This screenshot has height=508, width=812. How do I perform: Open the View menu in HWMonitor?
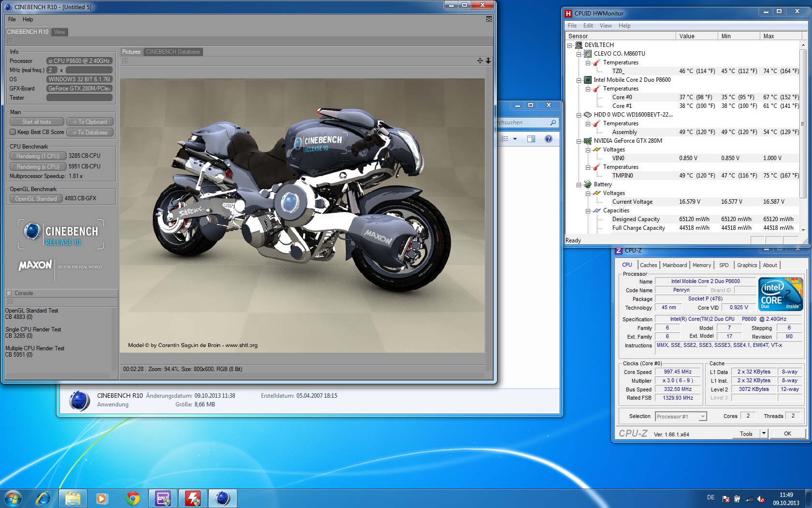606,26
